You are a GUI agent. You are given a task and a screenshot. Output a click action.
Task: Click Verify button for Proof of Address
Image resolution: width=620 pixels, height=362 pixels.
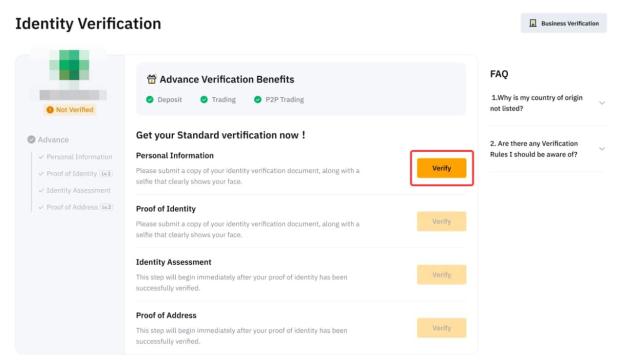(441, 328)
